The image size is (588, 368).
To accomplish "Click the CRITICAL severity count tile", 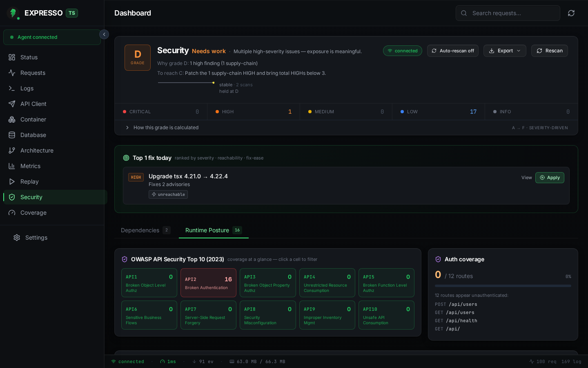I will [x=161, y=112].
